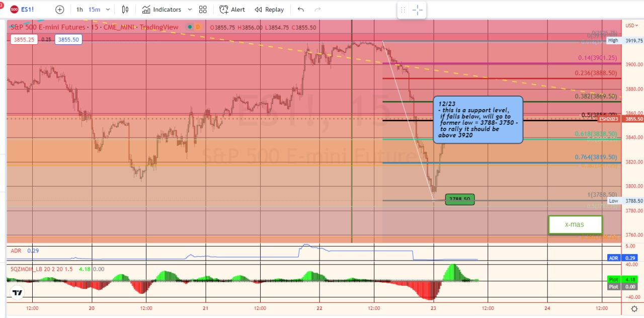The height and width of the screenshot is (318, 644).
Task: Select the green 3788.50 price label
Action: click(460, 199)
